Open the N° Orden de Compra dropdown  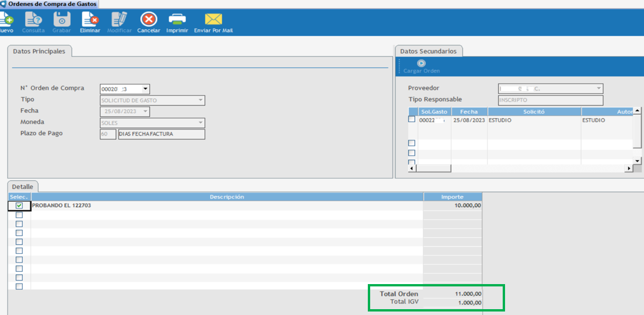[x=145, y=89]
